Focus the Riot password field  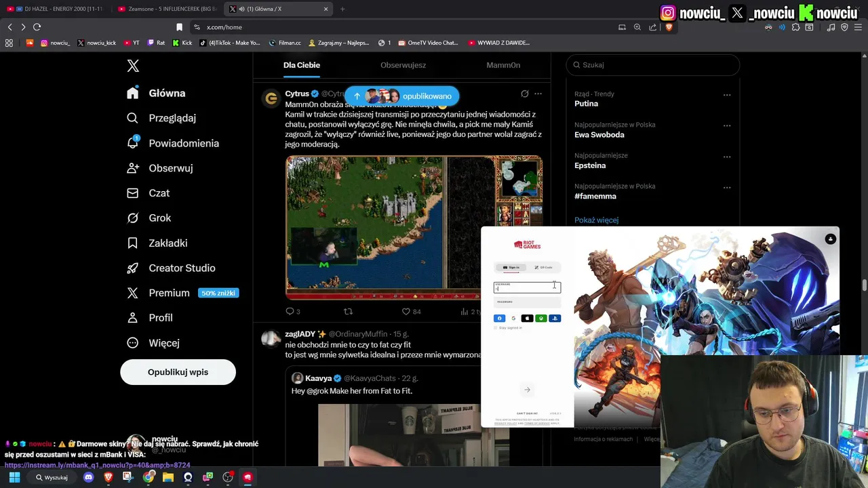pos(527,302)
